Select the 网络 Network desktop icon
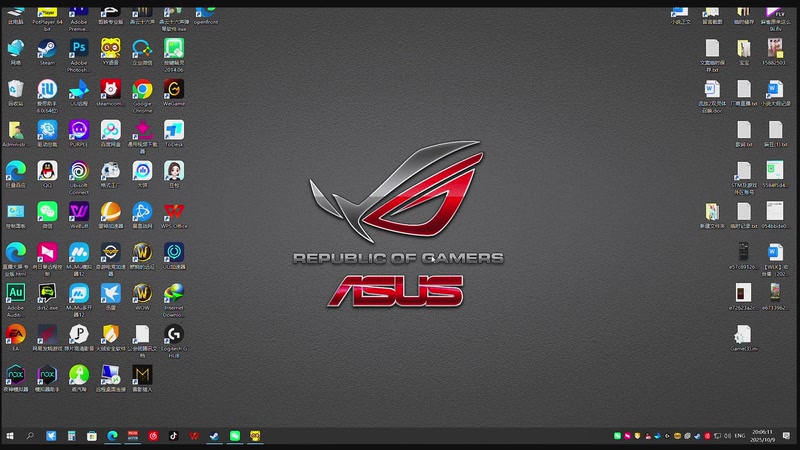The image size is (800, 450). click(15, 52)
